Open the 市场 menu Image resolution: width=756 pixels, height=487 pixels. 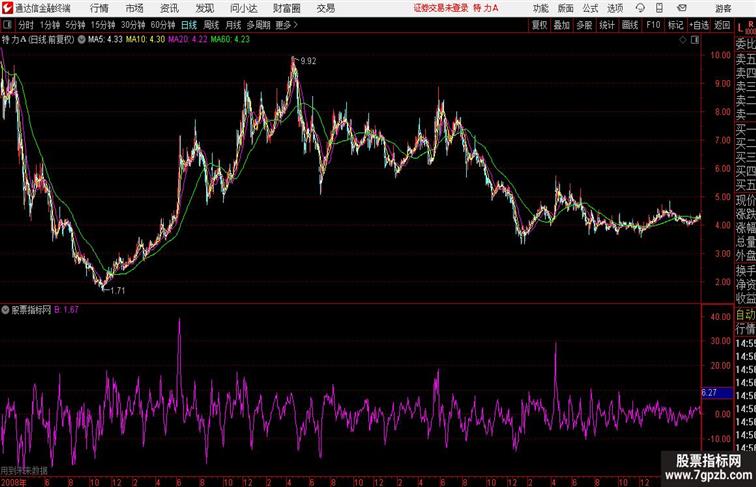pyautogui.click(x=135, y=8)
